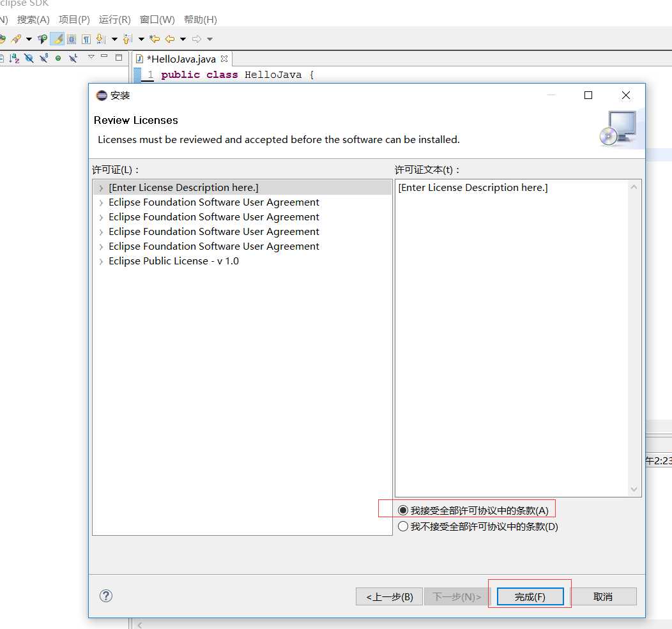
Task: Select 我不接受全部许可协议中的条款 radio button
Action: coord(403,526)
